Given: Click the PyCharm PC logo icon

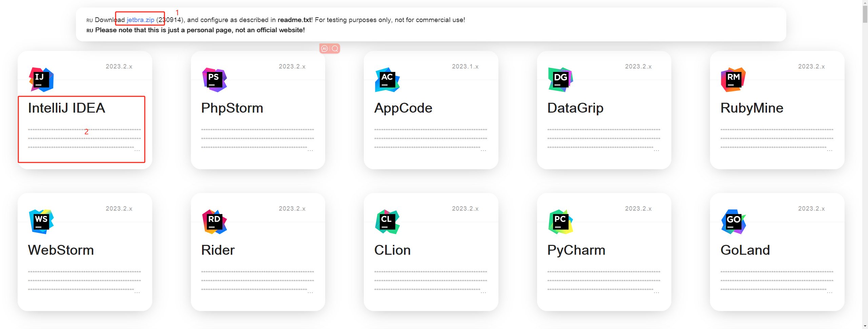Looking at the screenshot, I should (x=560, y=222).
